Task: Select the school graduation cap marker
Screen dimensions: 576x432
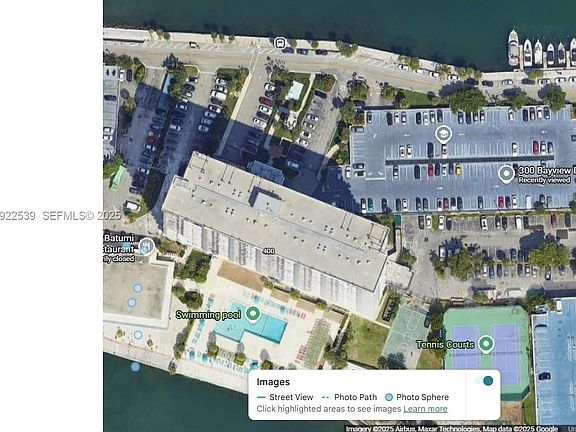Action: 443,134
